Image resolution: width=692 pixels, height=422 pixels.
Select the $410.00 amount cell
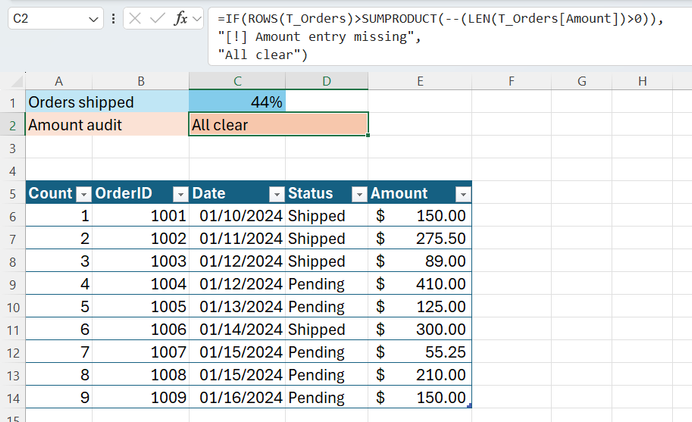420,284
